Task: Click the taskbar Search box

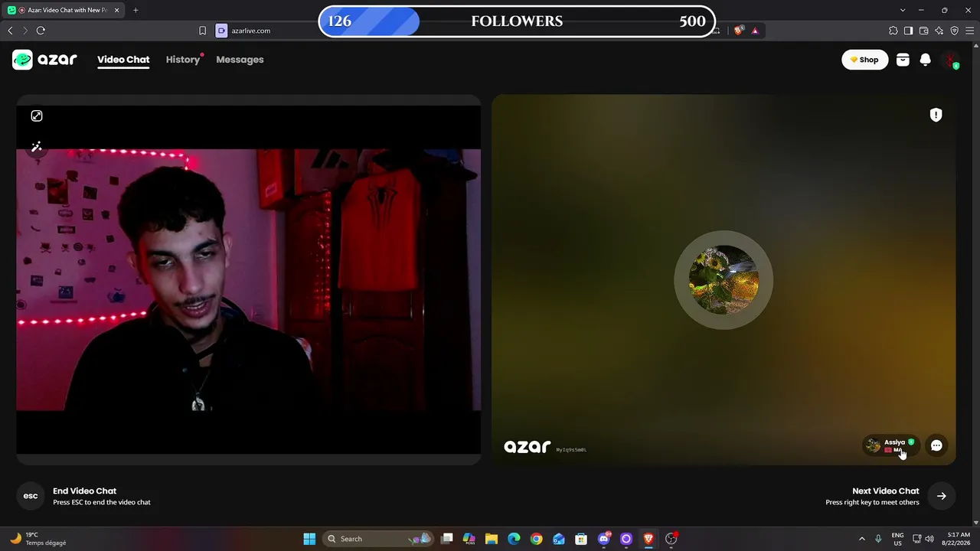Action: click(377, 539)
